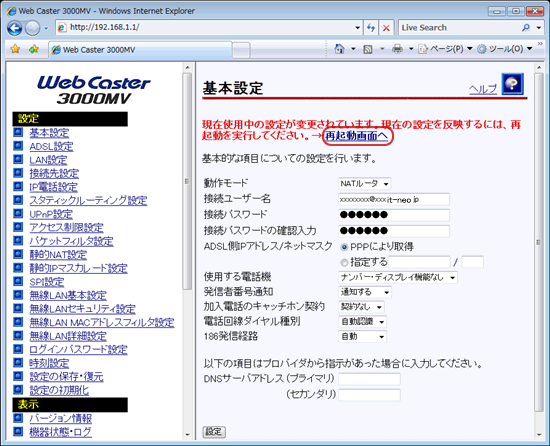Follow the 再起動画面へ link
The height and width of the screenshot is (446, 550).
[x=357, y=136]
